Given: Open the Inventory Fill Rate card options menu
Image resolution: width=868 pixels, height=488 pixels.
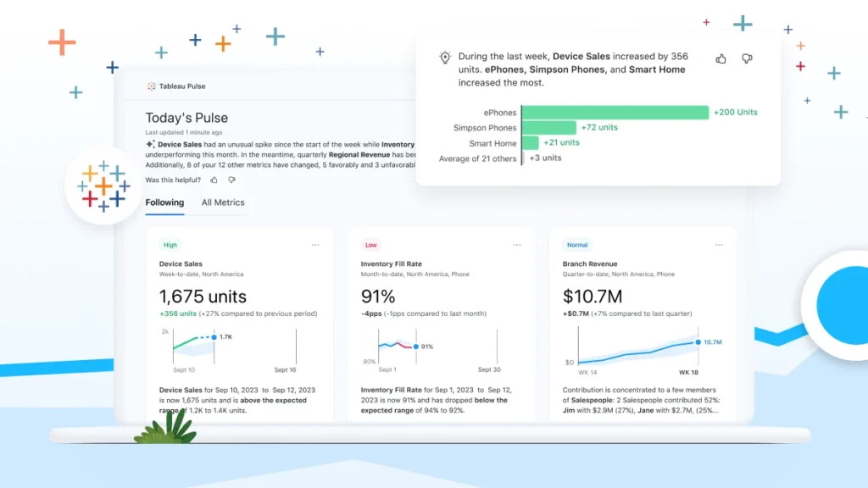Looking at the screenshot, I should [x=517, y=244].
